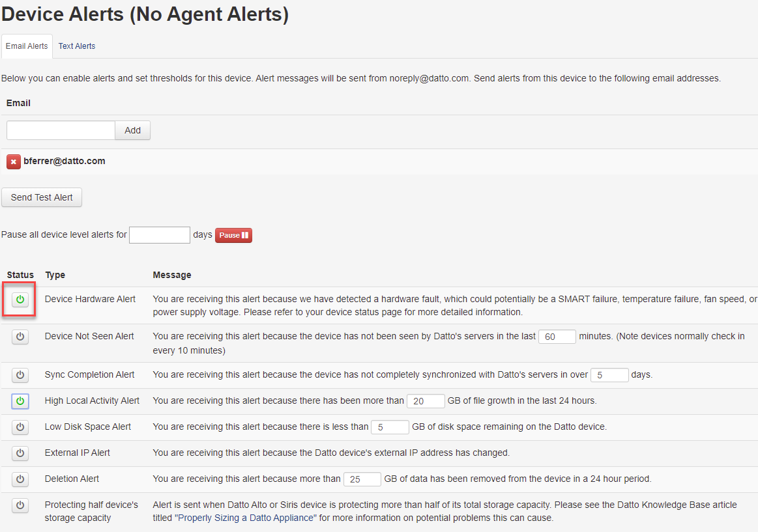
Task: Click the pause days input field
Action: pos(160,235)
